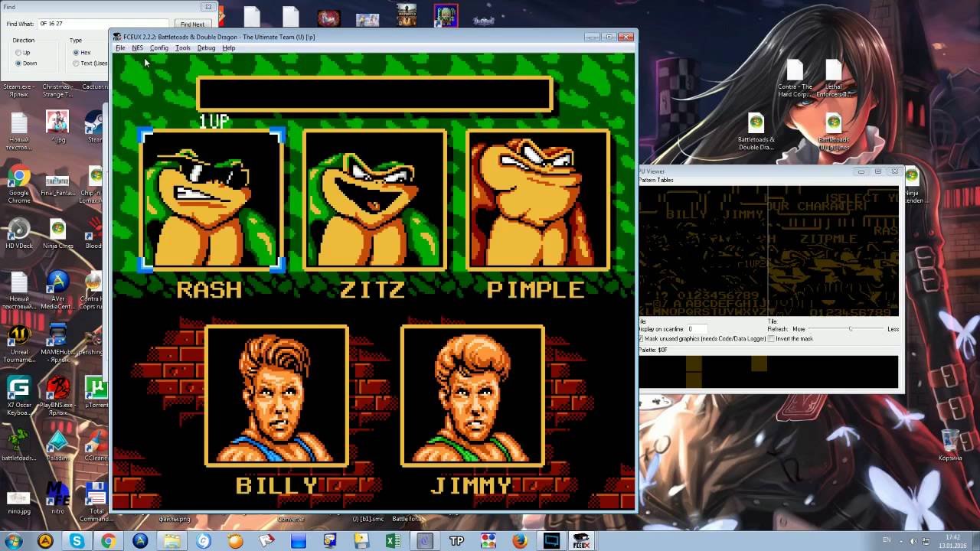
Task: Open the Windows Start menu
Action: [14, 541]
